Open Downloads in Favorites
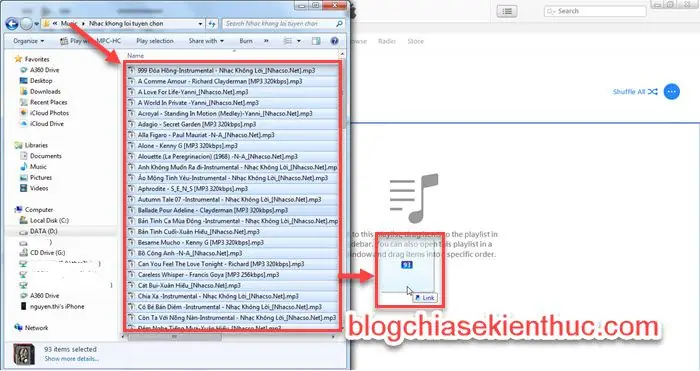This screenshot has width=700, height=371. (x=45, y=92)
